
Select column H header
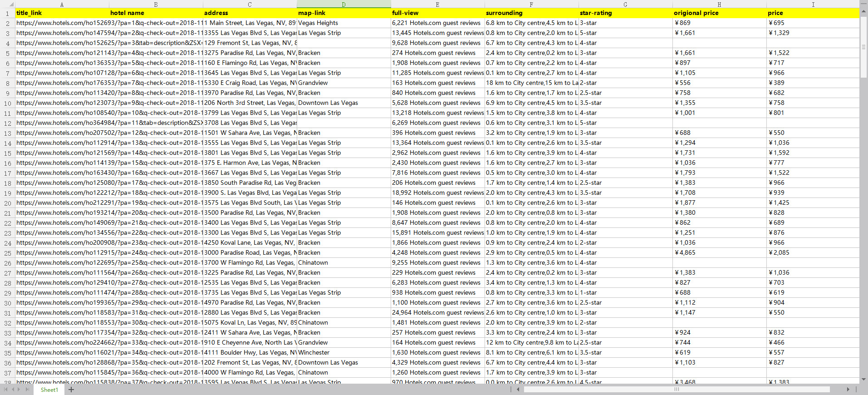[x=719, y=4]
